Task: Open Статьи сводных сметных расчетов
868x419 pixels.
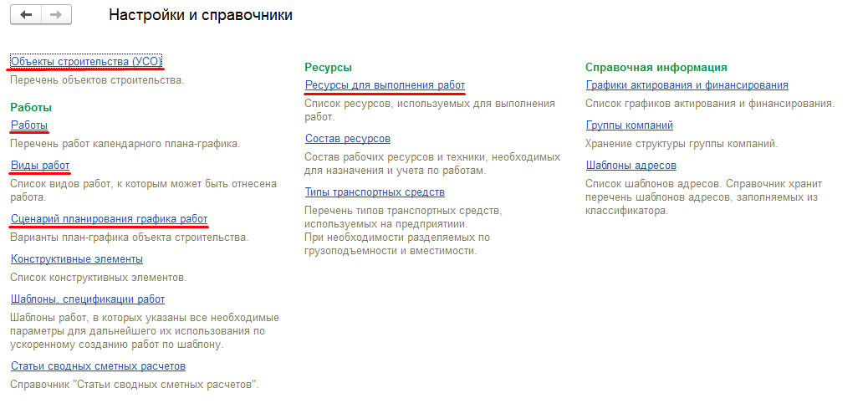Action: (x=98, y=366)
